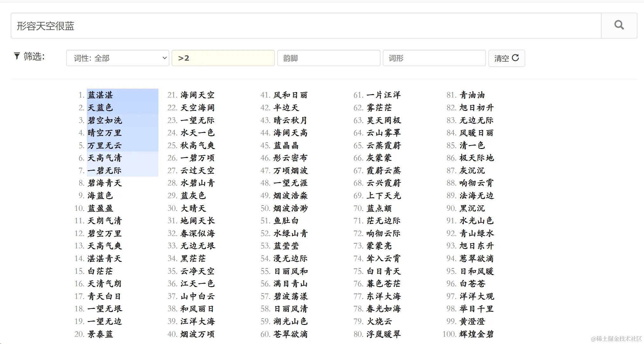Select the word 万里无云

105,145
